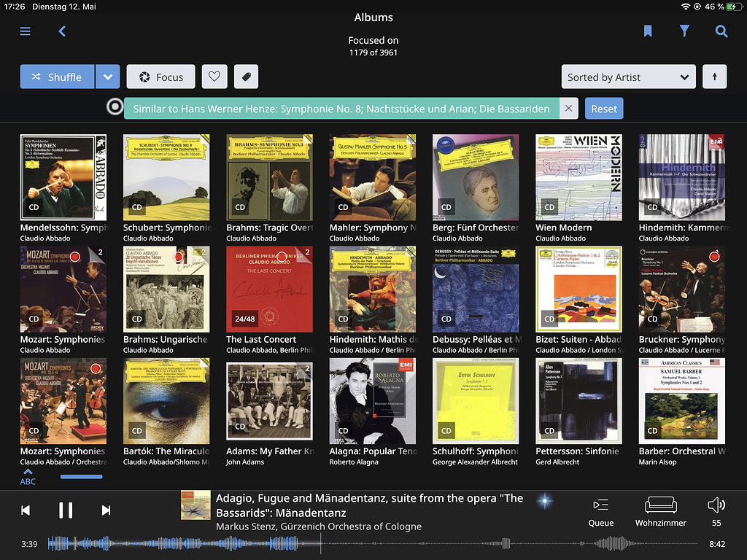The height and width of the screenshot is (560, 747).
Task: Open Schulhoff Symphonies album cover
Action: (x=476, y=401)
